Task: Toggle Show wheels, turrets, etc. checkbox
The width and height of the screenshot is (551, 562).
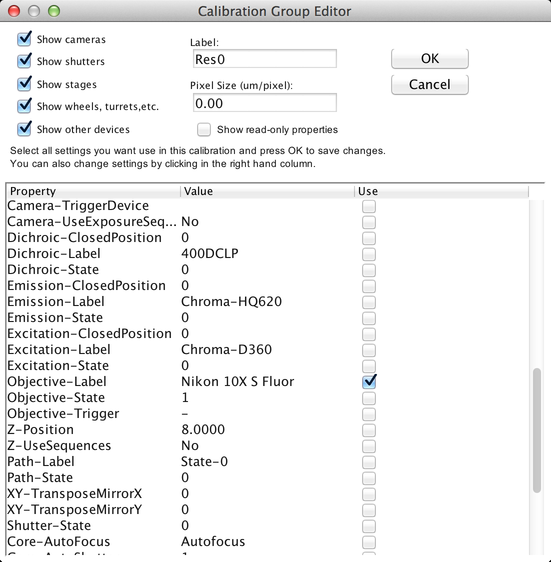Action: click(24, 106)
